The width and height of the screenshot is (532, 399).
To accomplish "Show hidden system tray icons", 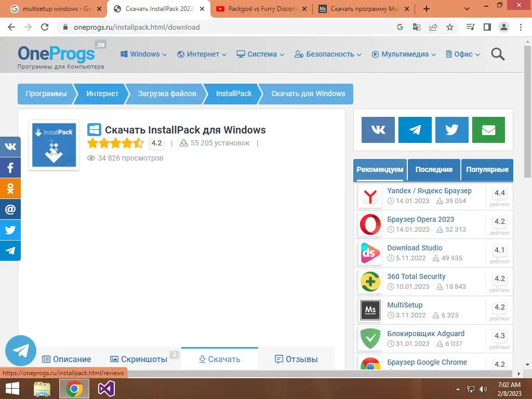I will 458,389.
